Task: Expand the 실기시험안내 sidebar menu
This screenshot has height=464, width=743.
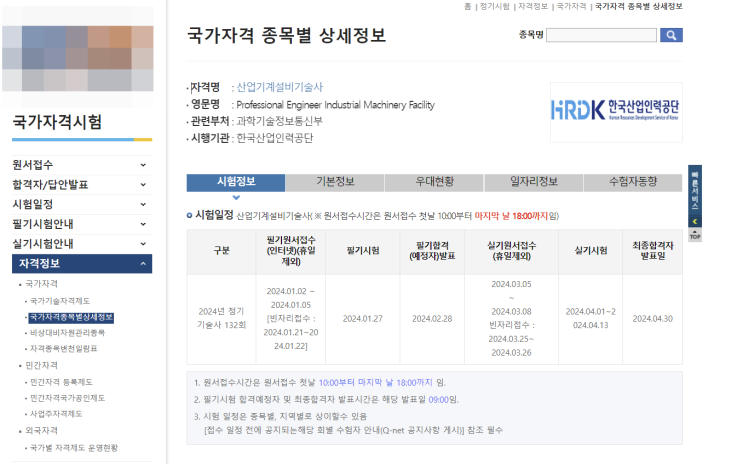Action: pyautogui.click(x=82, y=244)
